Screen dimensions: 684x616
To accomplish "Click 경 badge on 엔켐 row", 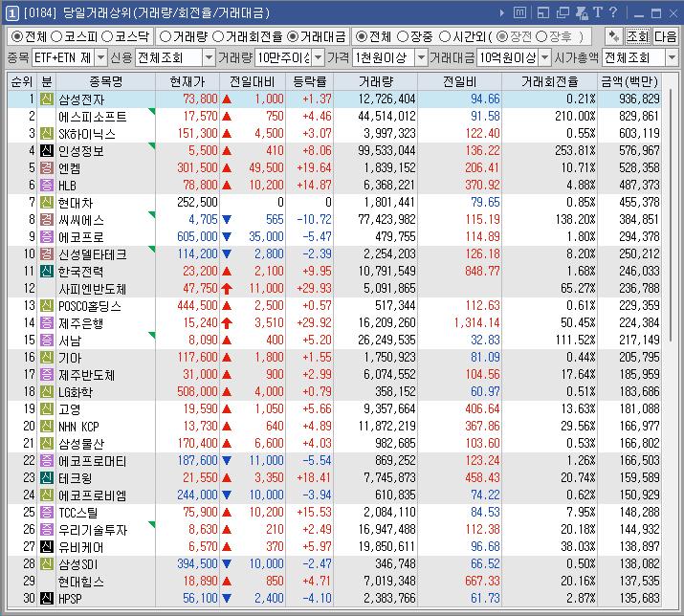I will [46, 168].
